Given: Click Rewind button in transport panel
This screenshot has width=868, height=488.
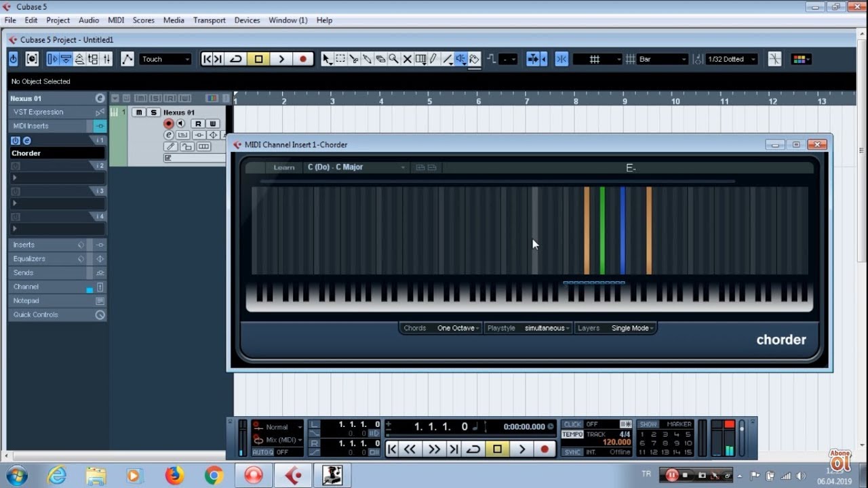Looking at the screenshot, I should point(410,449).
